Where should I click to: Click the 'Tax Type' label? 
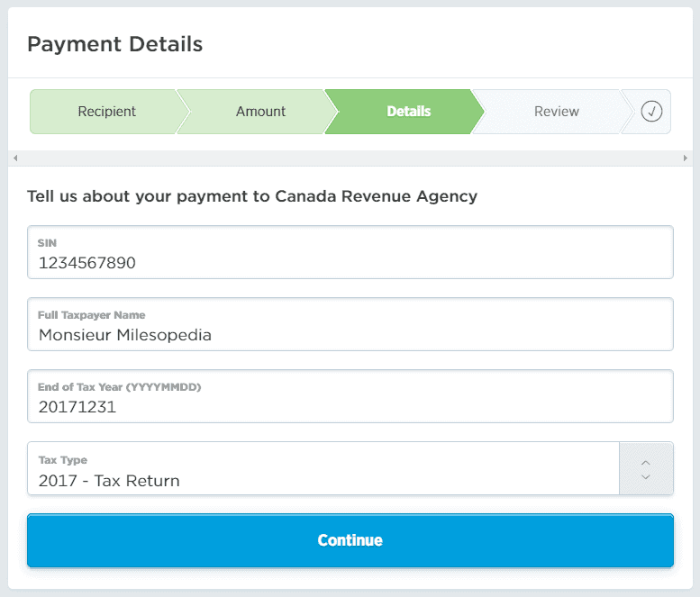coord(62,460)
